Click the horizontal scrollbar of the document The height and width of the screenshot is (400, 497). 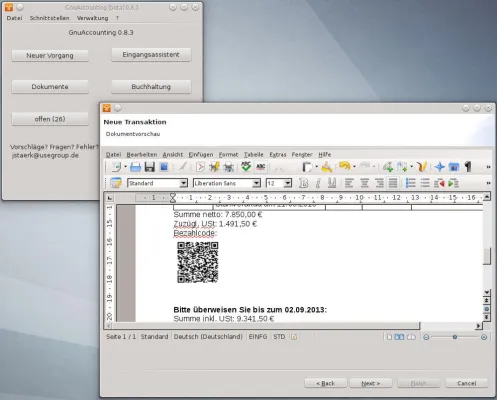click(x=265, y=326)
